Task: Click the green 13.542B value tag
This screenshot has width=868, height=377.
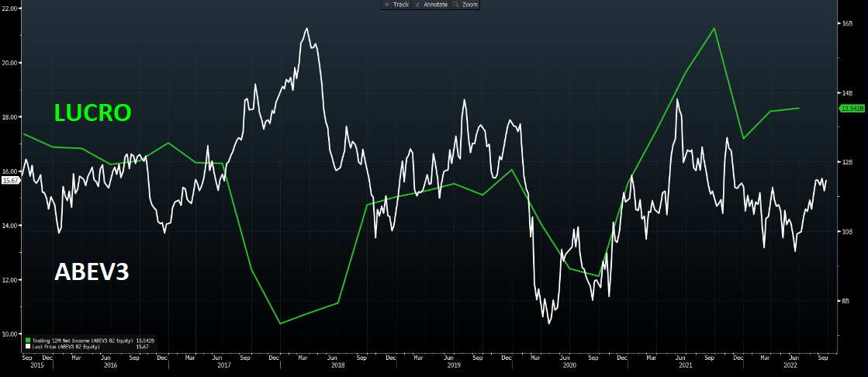Action: pyautogui.click(x=852, y=109)
